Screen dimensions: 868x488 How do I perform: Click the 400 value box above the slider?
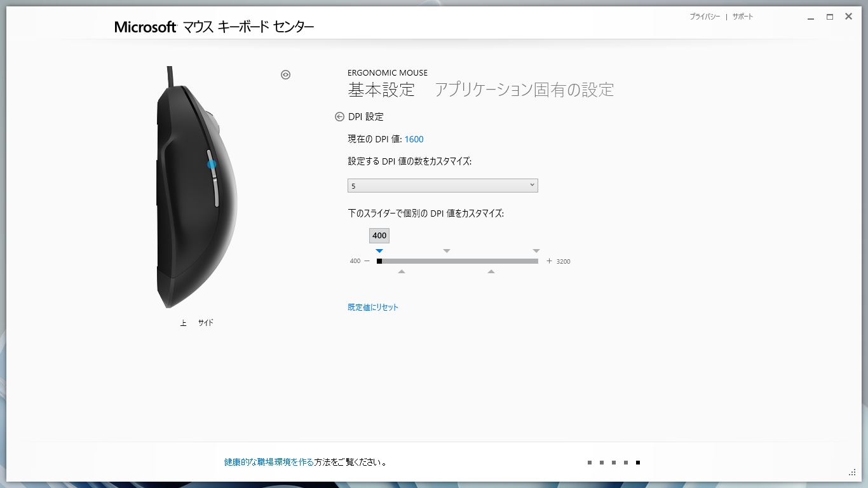point(379,235)
